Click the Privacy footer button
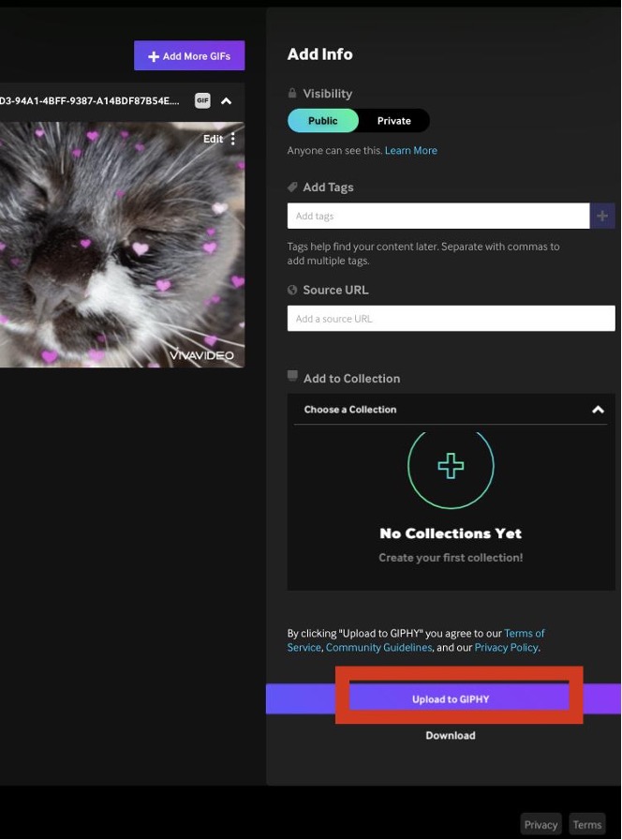622x840 pixels. pyautogui.click(x=541, y=825)
